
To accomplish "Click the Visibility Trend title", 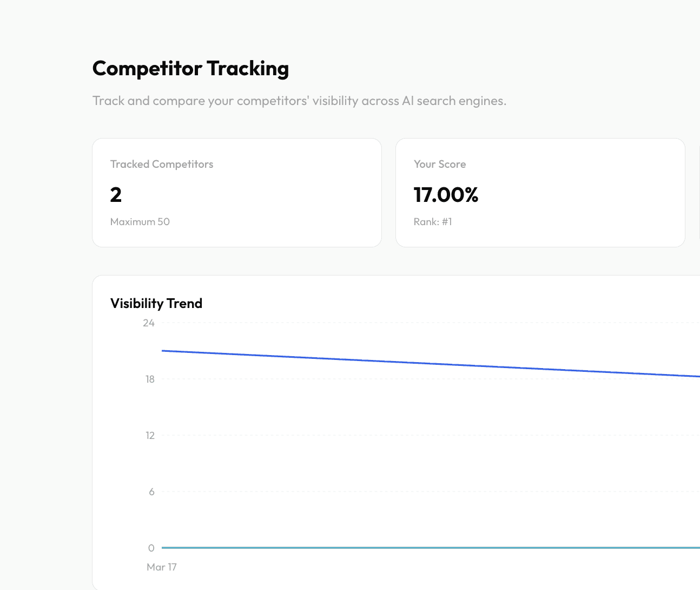I will click(x=156, y=303).
